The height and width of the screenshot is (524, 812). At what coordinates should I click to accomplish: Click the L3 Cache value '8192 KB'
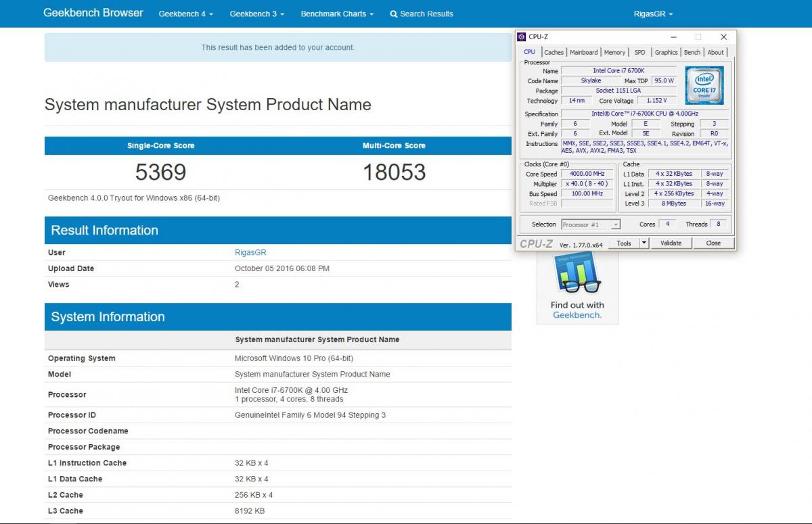click(x=250, y=511)
